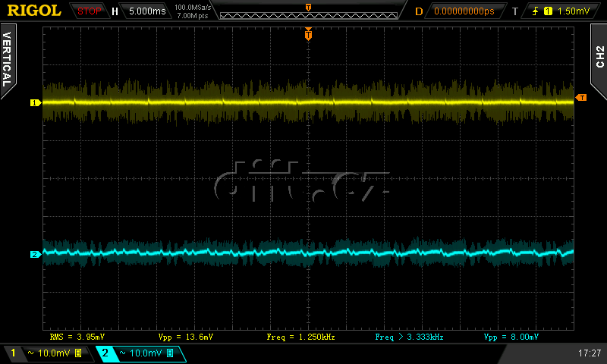The width and height of the screenshot is (607, 364).
Task: Select the yellow Freq = 1.250kHz measurement
Action: tap(301, 336)
